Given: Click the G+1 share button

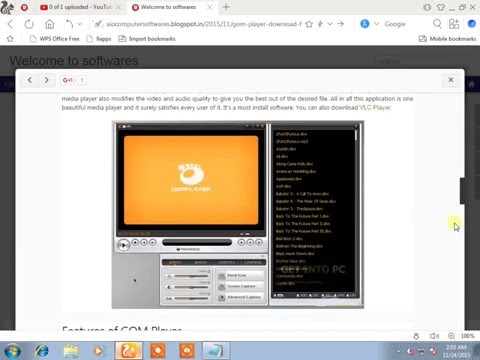Looking at the screenshot, I should pos(68,80).
